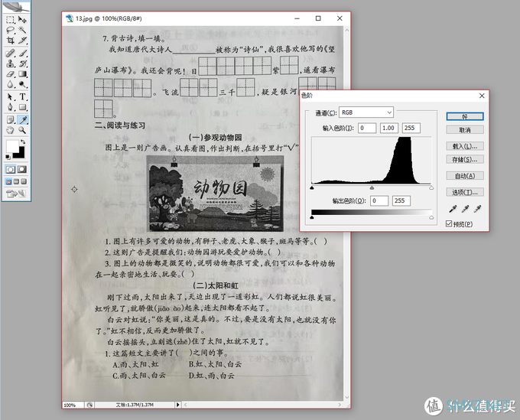The width and height of the screenshot is (520, 420).
Task: Select the Eyedropper tool in toolbox
Action: tap(22, 119)
